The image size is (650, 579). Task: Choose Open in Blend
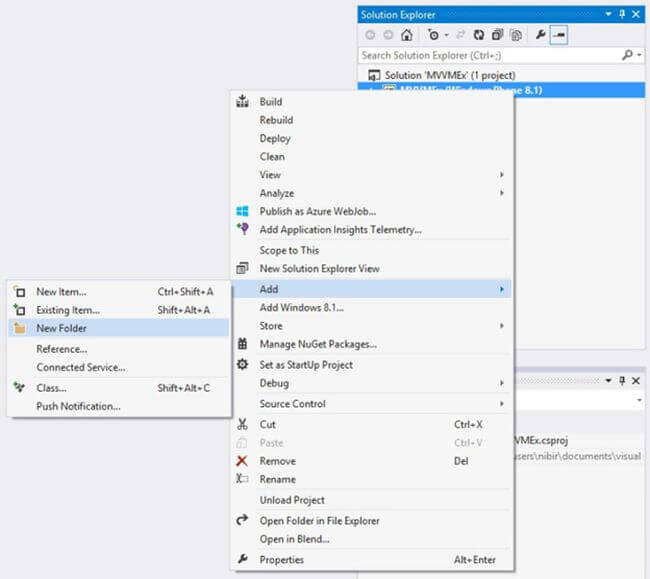click(371, 538)
